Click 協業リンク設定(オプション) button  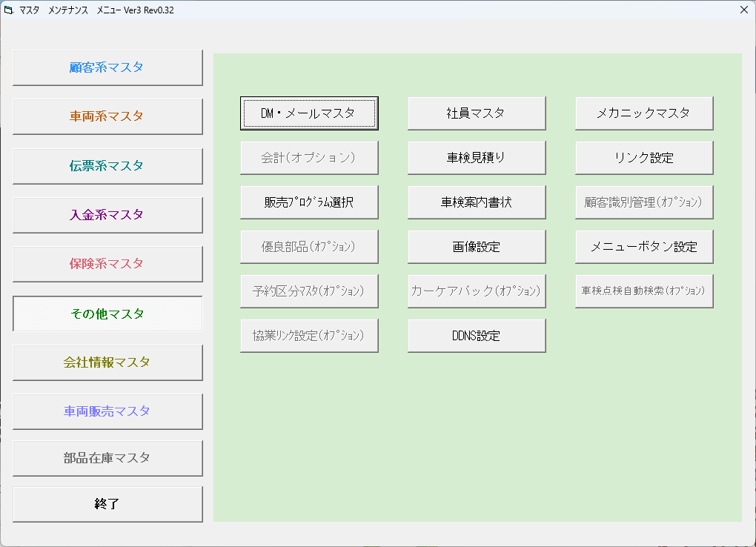tap(309, 335)
